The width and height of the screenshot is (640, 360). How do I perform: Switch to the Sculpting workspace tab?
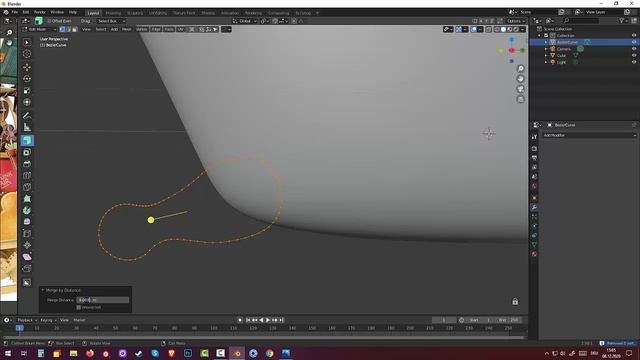[135, 13]
